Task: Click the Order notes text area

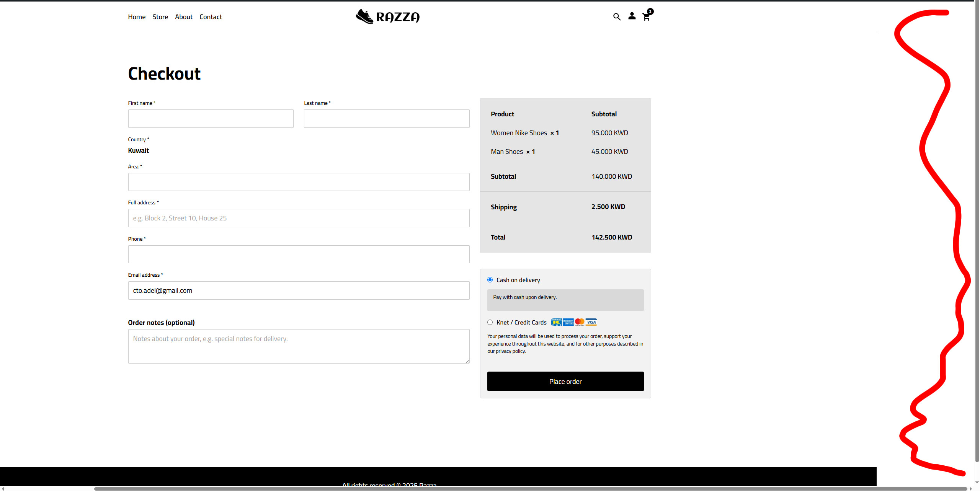Action: 299,346
